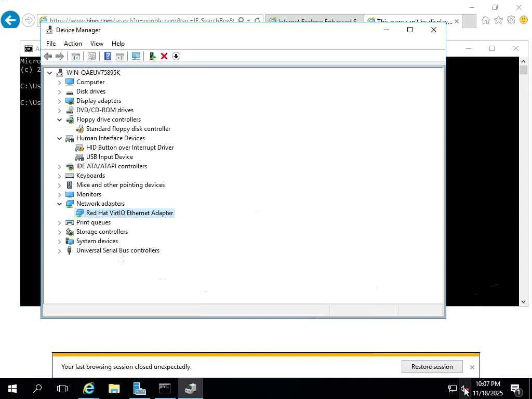Open the Help menu
Image resolution: width=532 pixels, height=399 pixels.
(x=118, y=44)
